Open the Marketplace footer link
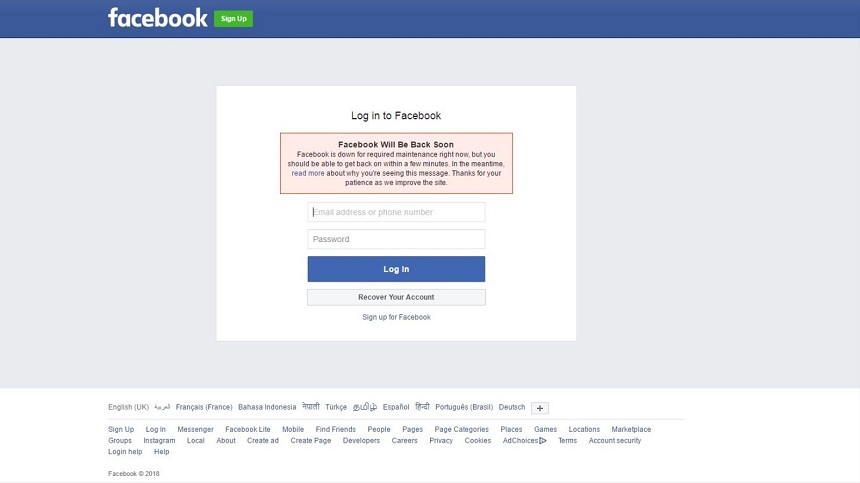The width and height of the screenshot is (860, 483). [x=631, y=429]
